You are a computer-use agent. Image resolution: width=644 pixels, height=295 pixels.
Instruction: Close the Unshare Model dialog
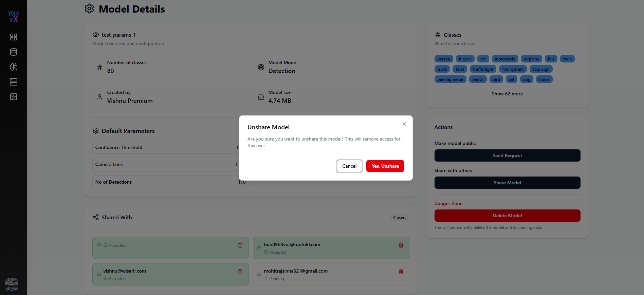pyautogui.click(x=404, y=124)
